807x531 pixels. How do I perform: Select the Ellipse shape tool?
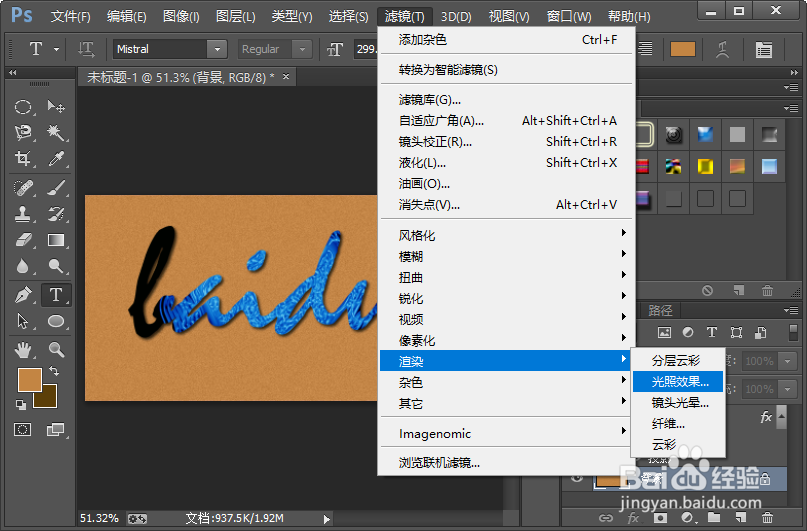56,321
